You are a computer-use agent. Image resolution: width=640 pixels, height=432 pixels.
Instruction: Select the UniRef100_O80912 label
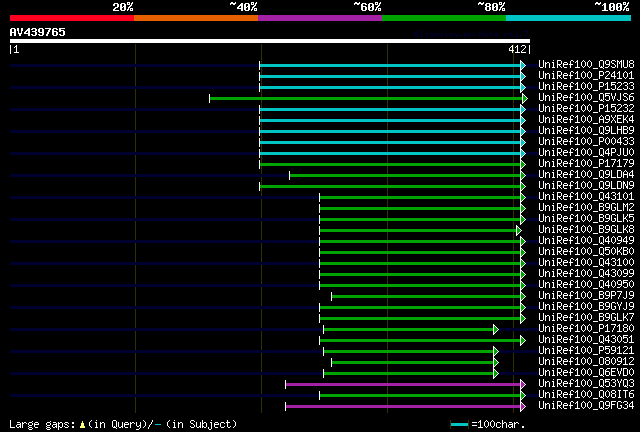586,362
